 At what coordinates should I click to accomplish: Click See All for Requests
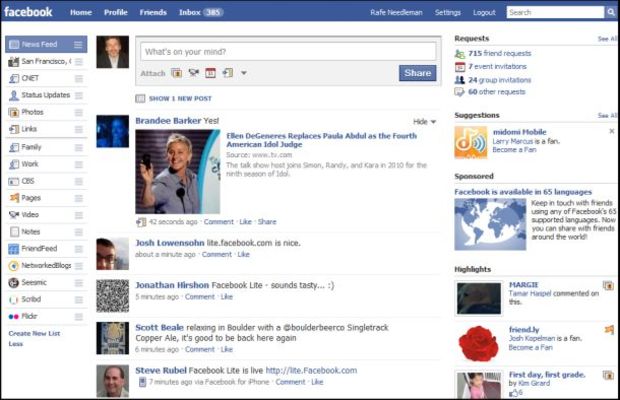pyautogui.click(x=607, y=39)
